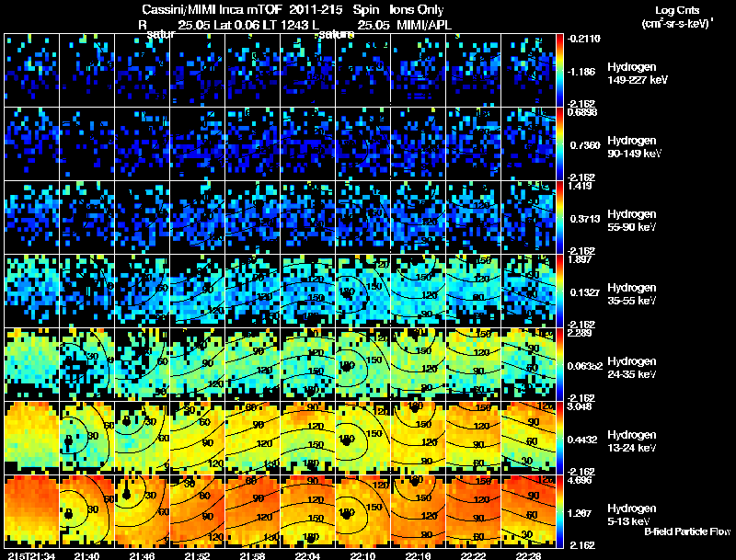Screen dimensions: 736x560
Task: Click the 'Hydrogen 35-55 keV' row label
Action: click(632, 294)
